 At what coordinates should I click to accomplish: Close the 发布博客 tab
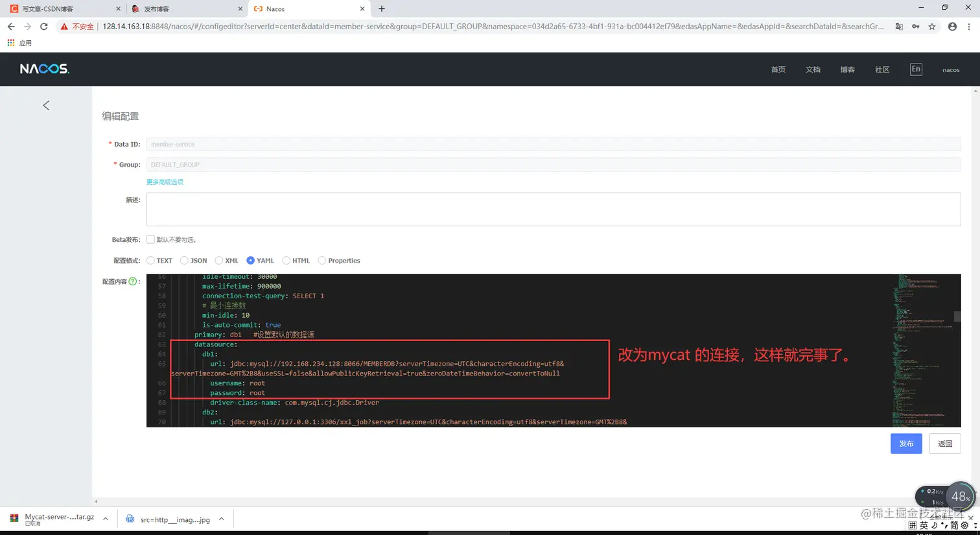[x=240, y=9]
